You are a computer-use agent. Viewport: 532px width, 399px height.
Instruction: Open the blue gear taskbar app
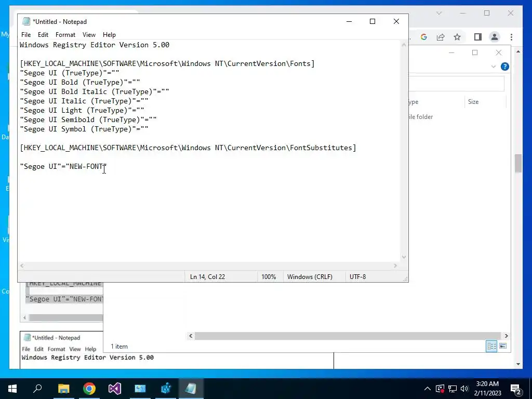[166, 389]
